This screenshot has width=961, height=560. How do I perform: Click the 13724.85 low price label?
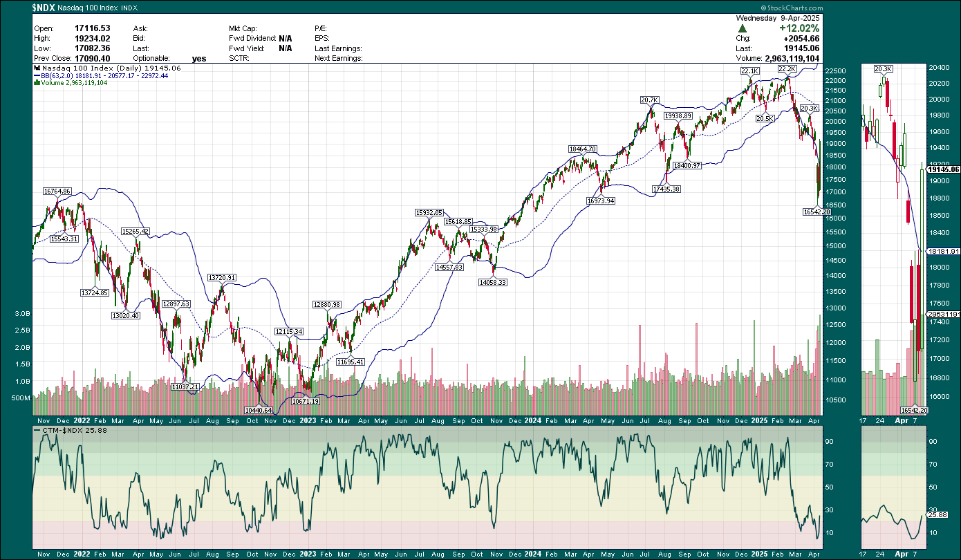click(95, 293)
